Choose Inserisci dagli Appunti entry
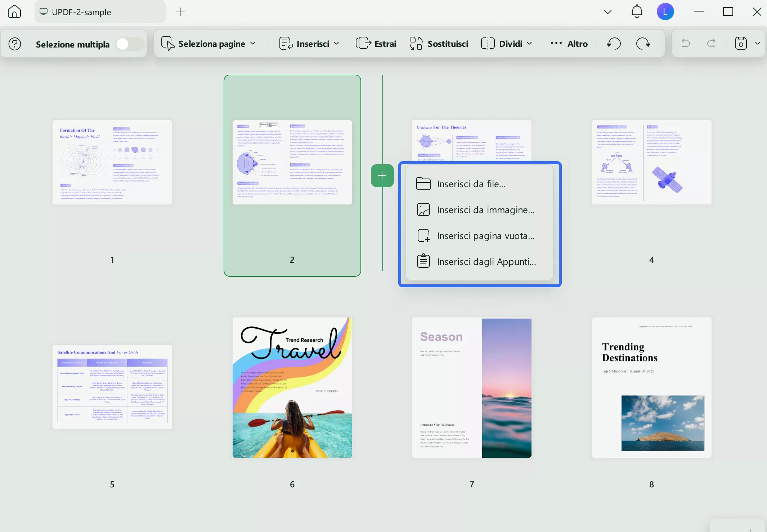Viewport: 767px width, 532px height. 486,262
